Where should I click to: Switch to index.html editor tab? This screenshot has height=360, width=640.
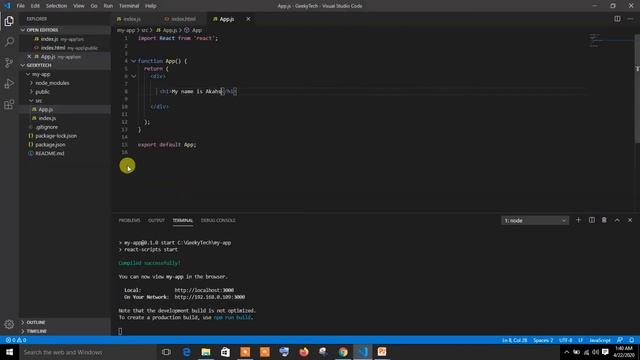coord(183,19)
